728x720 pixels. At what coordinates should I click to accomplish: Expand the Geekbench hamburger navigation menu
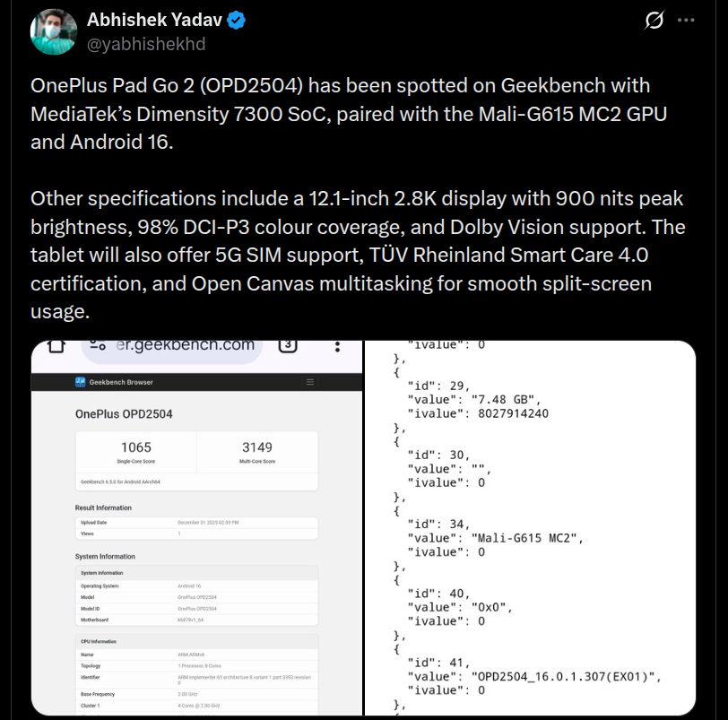310,382
